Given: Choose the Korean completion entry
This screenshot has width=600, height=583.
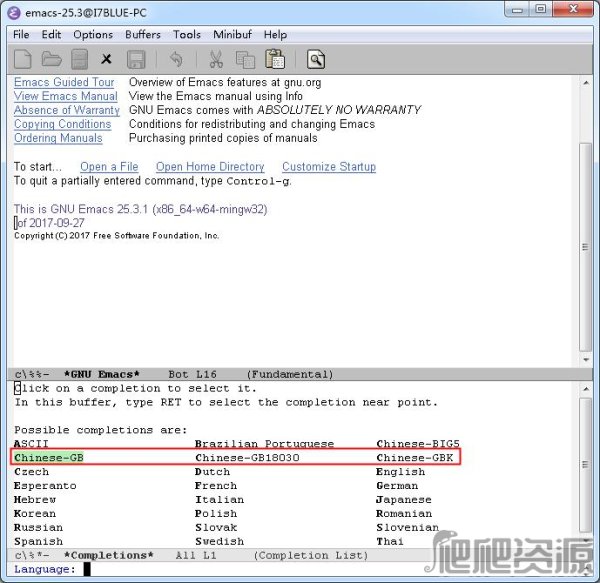Looking at the screenshot, I should pos(35,513).
